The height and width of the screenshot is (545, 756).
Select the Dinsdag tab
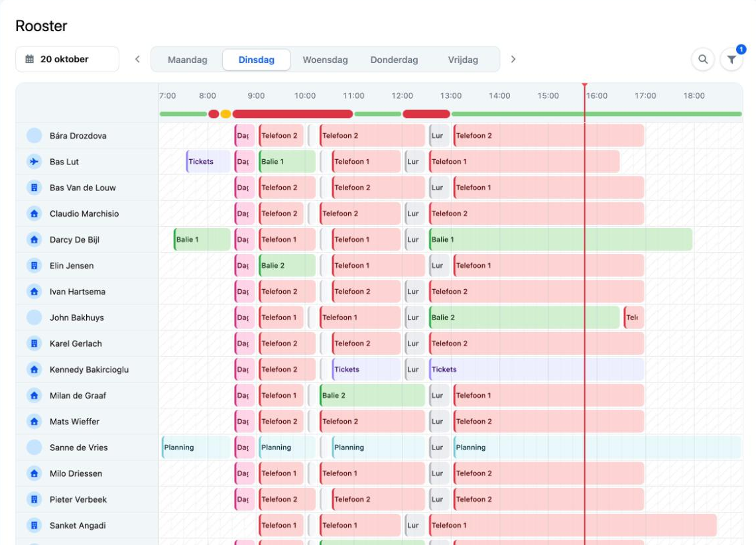pos(257,60)
